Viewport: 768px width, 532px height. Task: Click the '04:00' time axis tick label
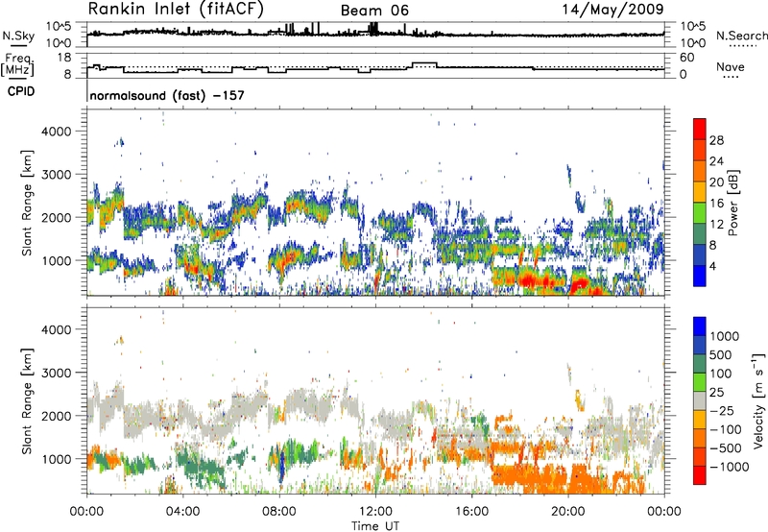[182, 512]
